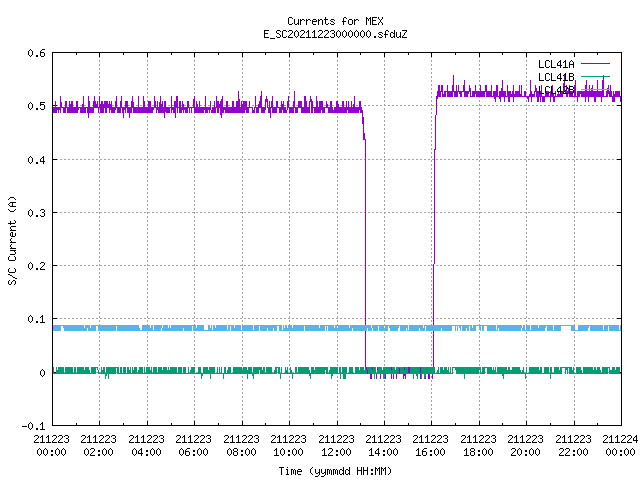Select the 'Time (yymmdd HH:MM)' x-axis label
This screenshot has width=640, height=480.
pyautogui.click(x=335, y=471)
